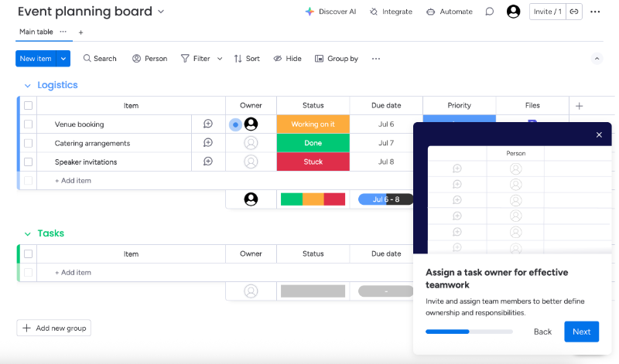Click the Priority column header

point(459,106)
